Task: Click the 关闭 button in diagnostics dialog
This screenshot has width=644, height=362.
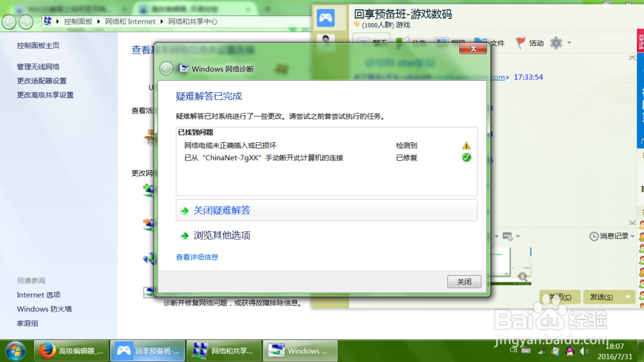Action: point(464,281)
